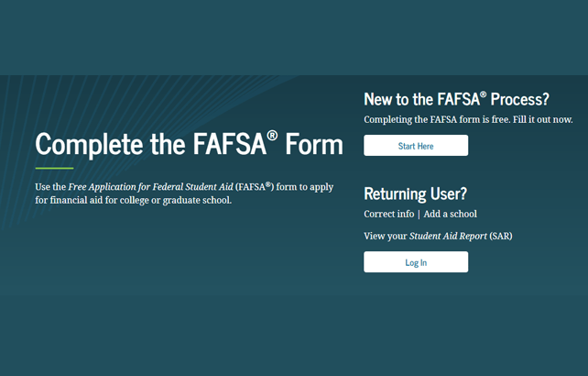Click the Start Here button
The width and height of the screenshot is (588, 376).
[416, 146]
